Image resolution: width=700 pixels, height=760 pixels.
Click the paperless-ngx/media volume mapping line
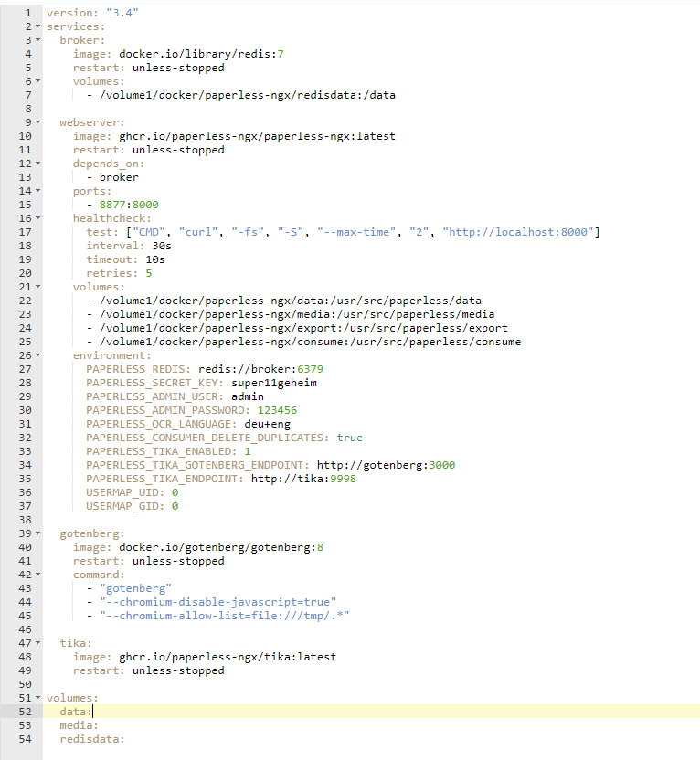297,314
